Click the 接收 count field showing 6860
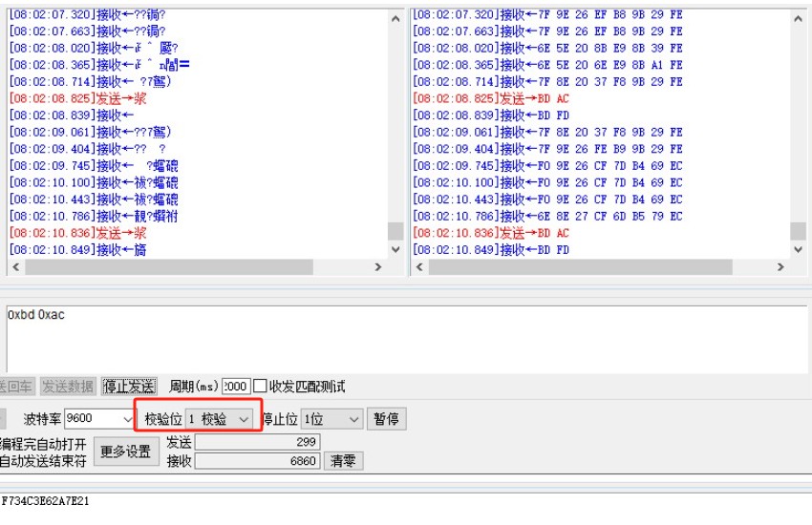This screenshot has height=525, width=812. click(257, 461)
